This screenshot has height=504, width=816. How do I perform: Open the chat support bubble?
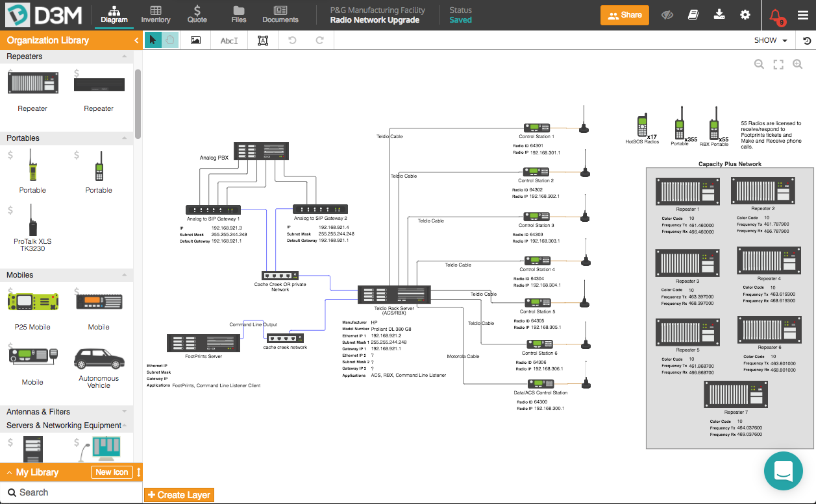click(x=784, y=470)
